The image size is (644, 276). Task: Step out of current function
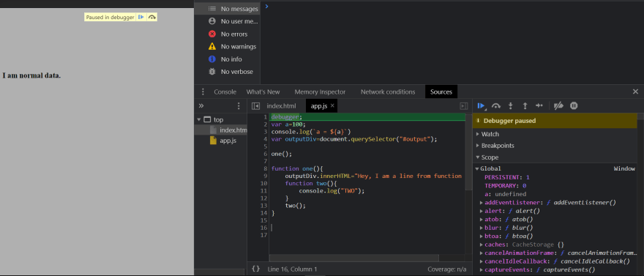[x=525, y=106]
